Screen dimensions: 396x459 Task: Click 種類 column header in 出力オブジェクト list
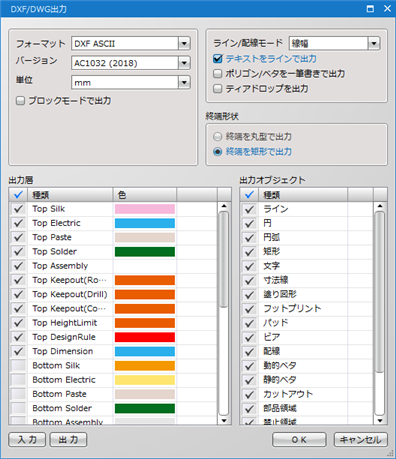[x=303, y=195]
